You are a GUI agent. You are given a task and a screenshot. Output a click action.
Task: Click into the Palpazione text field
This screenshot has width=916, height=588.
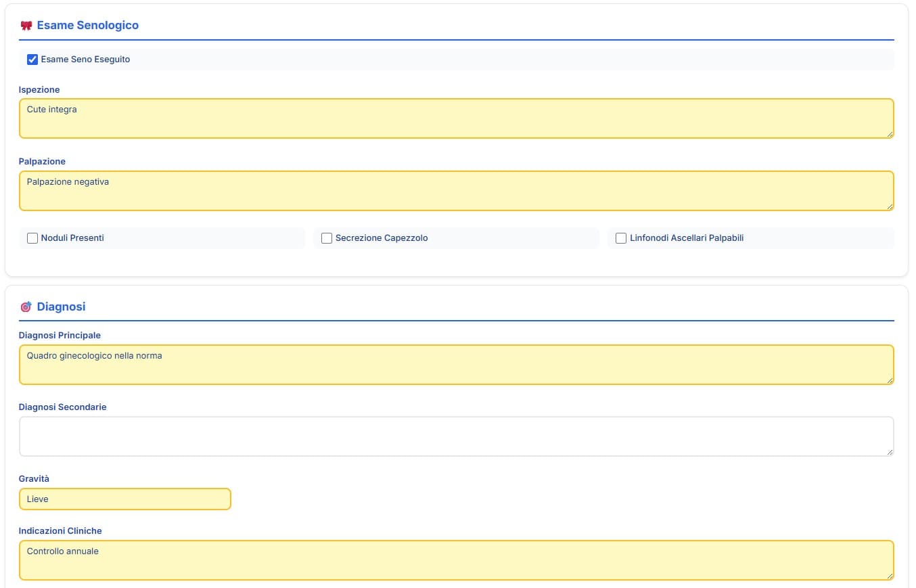pos(456,191)
